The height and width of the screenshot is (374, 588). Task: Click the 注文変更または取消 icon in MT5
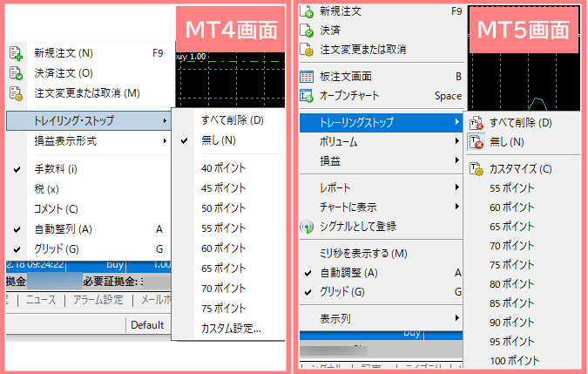[x=307, y=50]
